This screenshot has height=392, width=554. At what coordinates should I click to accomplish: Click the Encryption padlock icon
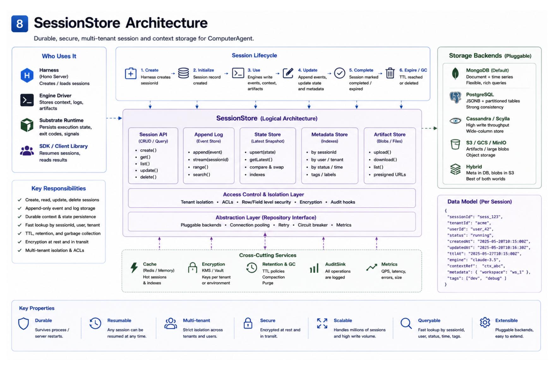[x=192, y=268]
